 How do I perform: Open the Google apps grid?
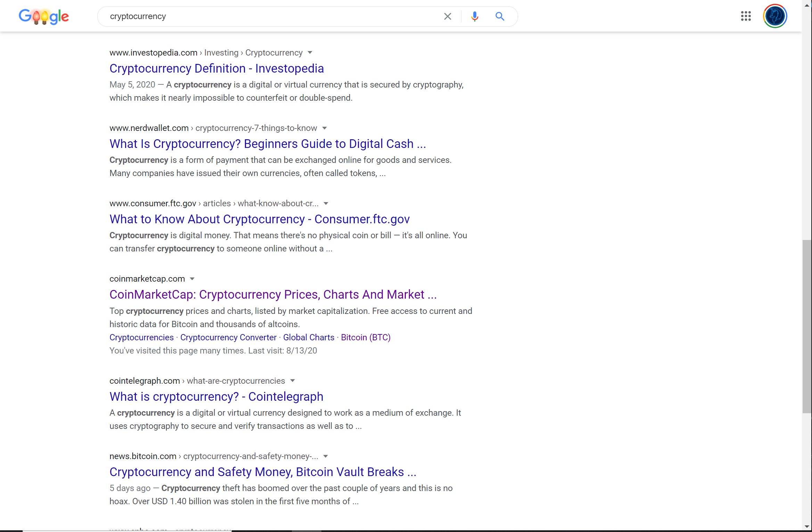pyautogui.click(x=746, y=16)
